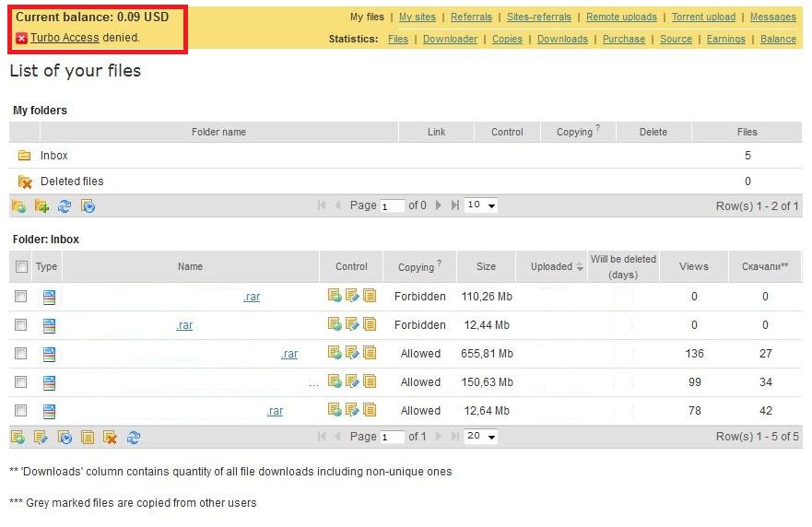
Task: Click the refresh icon in the folders toolbar
Action: (x=65, y=206)
